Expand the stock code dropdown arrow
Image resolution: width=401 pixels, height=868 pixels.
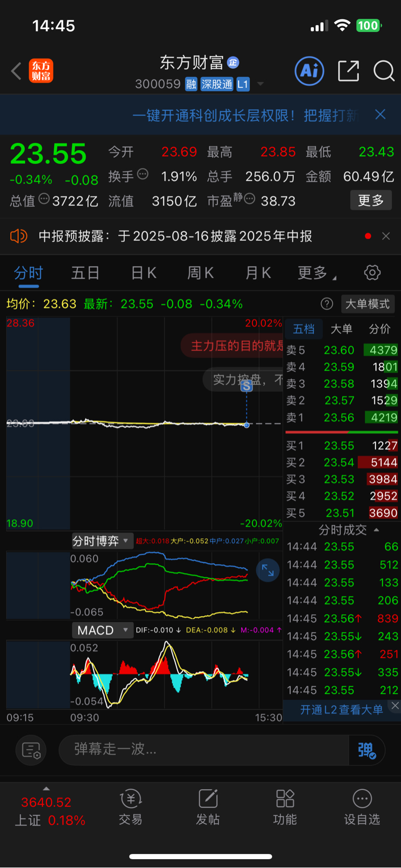(x=260, y=84)
